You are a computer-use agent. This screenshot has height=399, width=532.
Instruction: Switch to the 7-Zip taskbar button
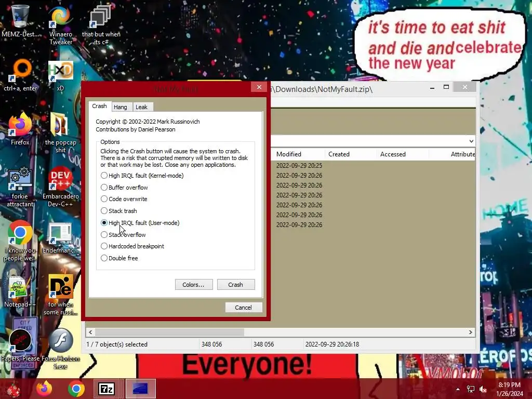pyautogui.click(x=106, y=389)
